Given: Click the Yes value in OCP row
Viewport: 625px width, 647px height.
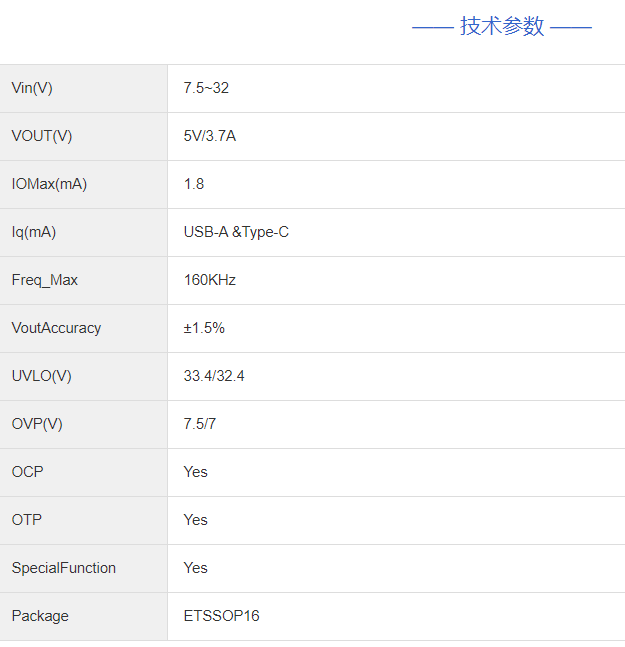Looking at the screenshot, I should [196, 472].
